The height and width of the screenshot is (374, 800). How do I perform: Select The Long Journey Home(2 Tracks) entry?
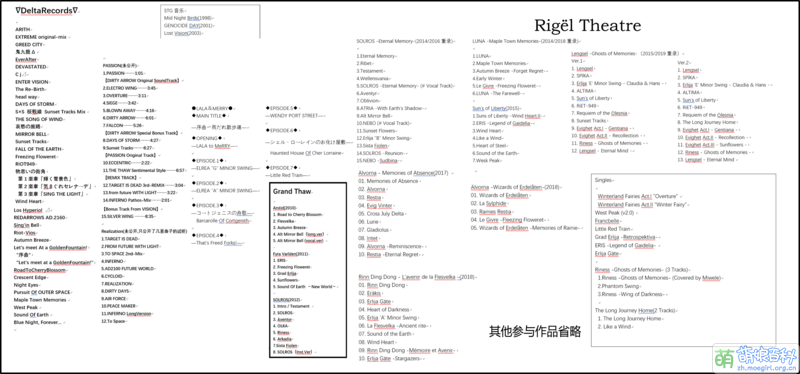coord(635,310)
